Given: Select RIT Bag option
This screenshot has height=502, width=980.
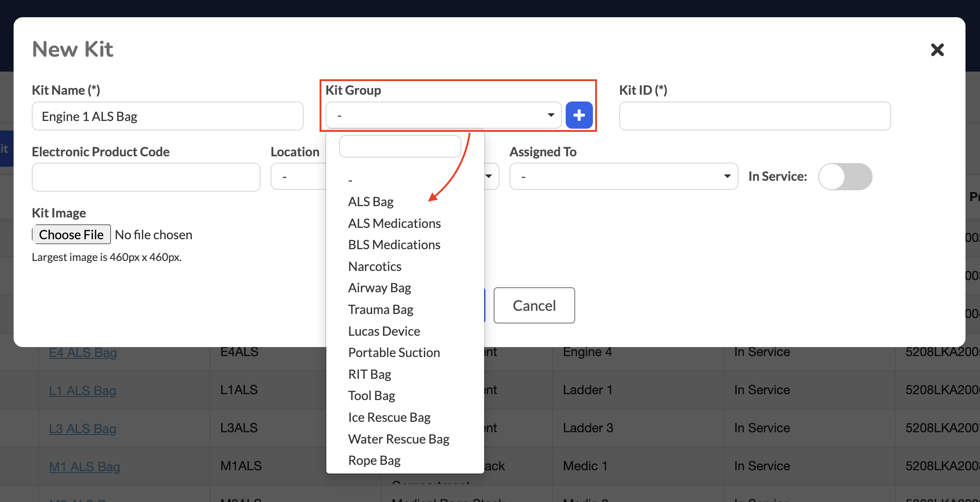Looking at the screenshot, I should (x=369, y=374).
